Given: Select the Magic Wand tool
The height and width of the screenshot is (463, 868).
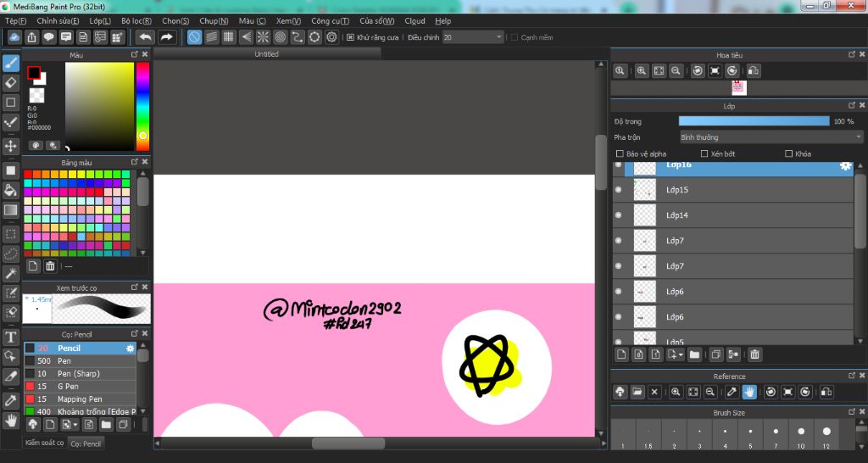Looking at the screenshot, I should click(10, 273).
